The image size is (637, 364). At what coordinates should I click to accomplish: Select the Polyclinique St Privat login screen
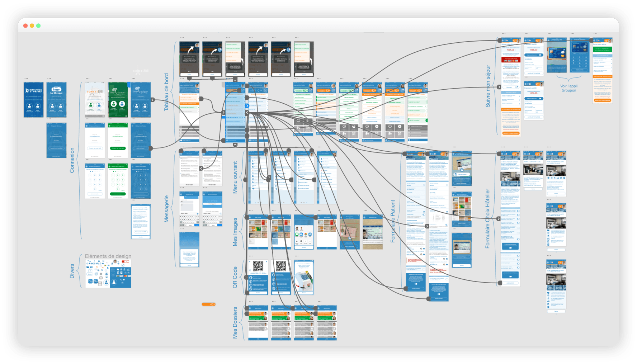tap(33, 100)
